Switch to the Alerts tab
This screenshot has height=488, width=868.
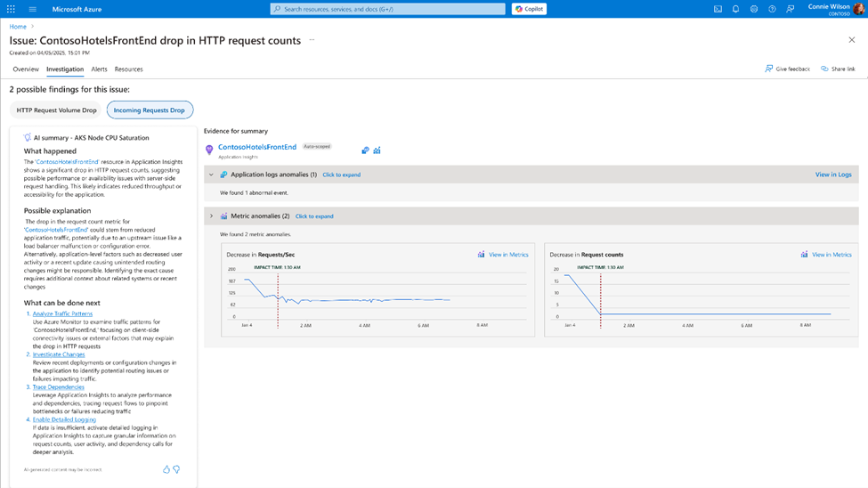[99, 69]
